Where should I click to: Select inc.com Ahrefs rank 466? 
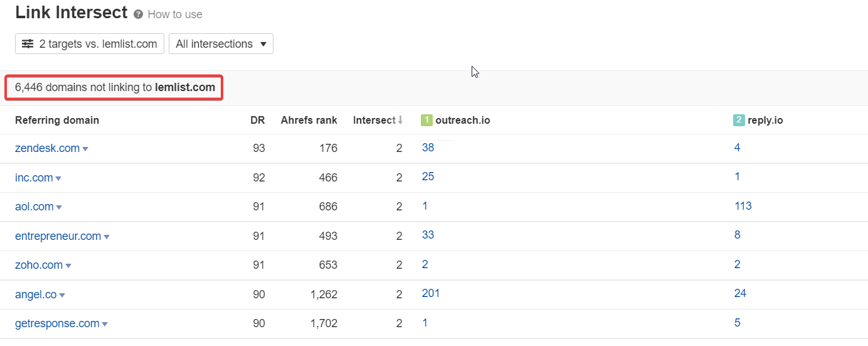[328, 178]
